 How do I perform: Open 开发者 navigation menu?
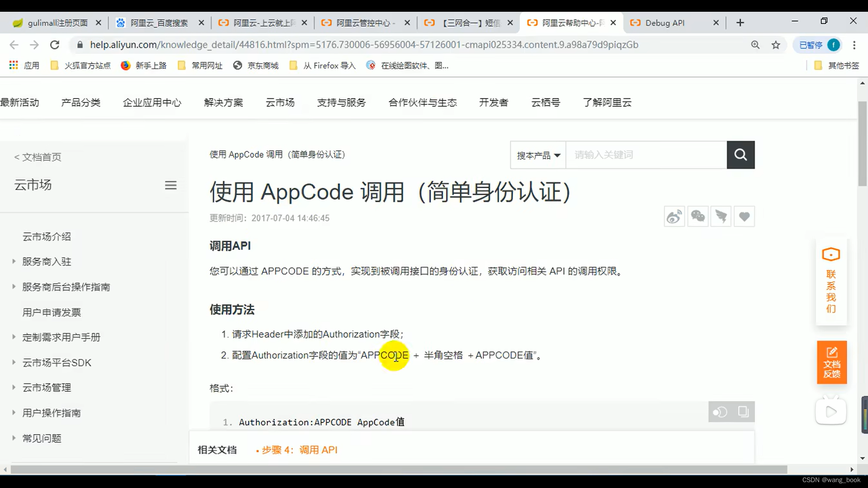point(494,103)
